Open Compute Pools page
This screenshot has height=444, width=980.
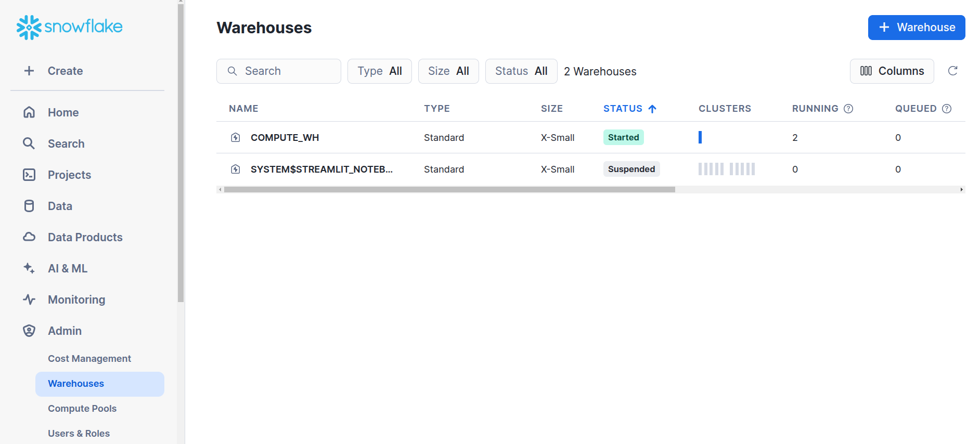click(x=82, y=409)
